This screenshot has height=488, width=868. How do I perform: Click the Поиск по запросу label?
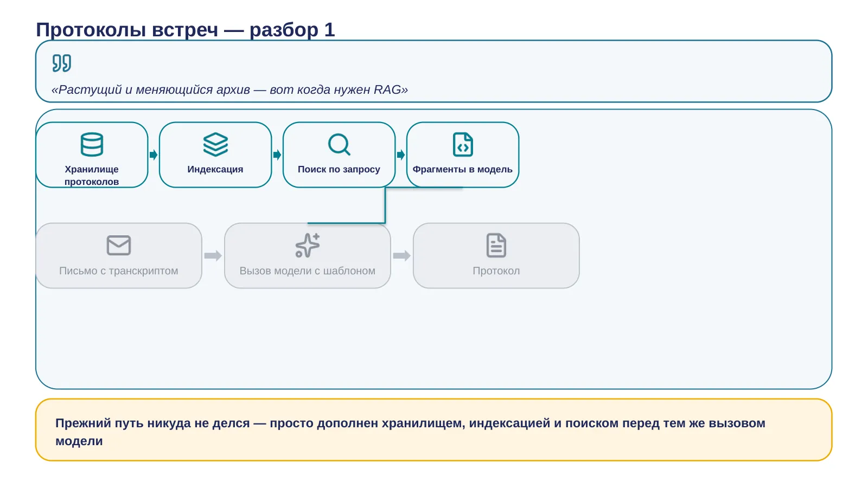[339, 169]
